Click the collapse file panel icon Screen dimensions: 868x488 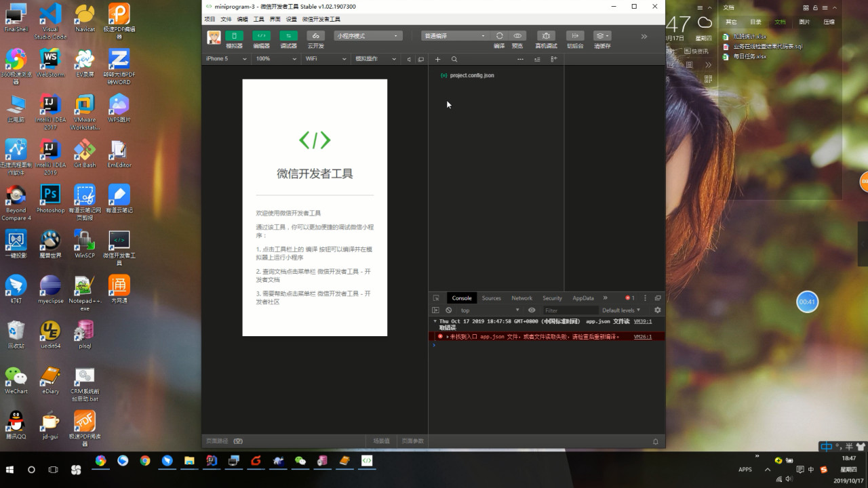(x=553, y=60)
